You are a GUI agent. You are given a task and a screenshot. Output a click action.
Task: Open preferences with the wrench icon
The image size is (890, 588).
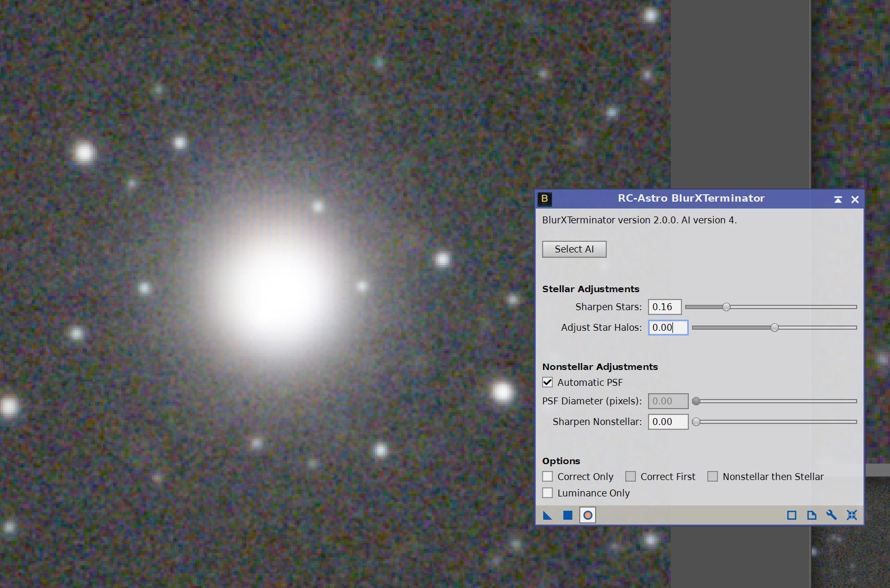click(831, 515)
